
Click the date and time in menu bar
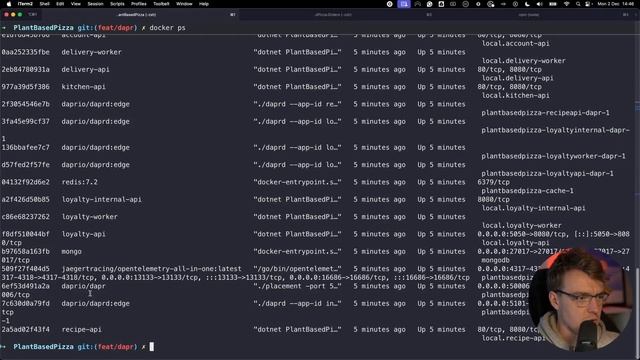click(616, 4)
